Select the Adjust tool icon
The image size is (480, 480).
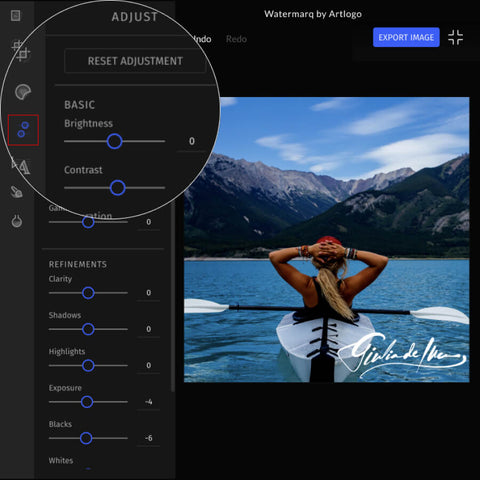point(23,130)
